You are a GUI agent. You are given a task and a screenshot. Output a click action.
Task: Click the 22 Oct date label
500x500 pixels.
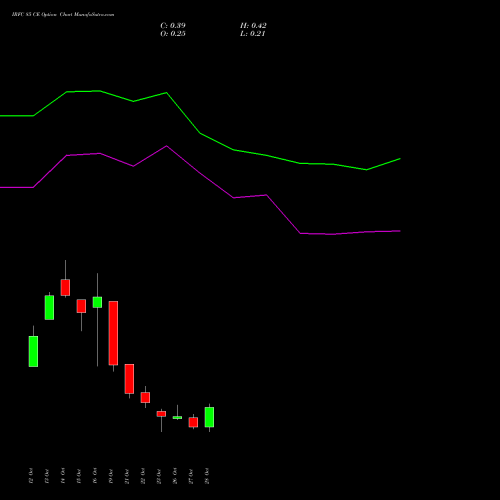pyautogui.click(x=143, y=476)
